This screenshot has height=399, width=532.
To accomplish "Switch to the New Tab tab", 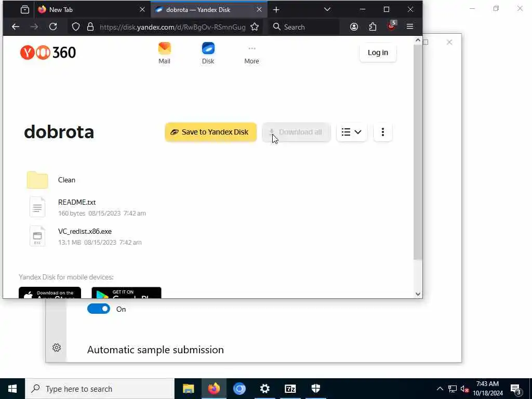I will click(91, 10).
